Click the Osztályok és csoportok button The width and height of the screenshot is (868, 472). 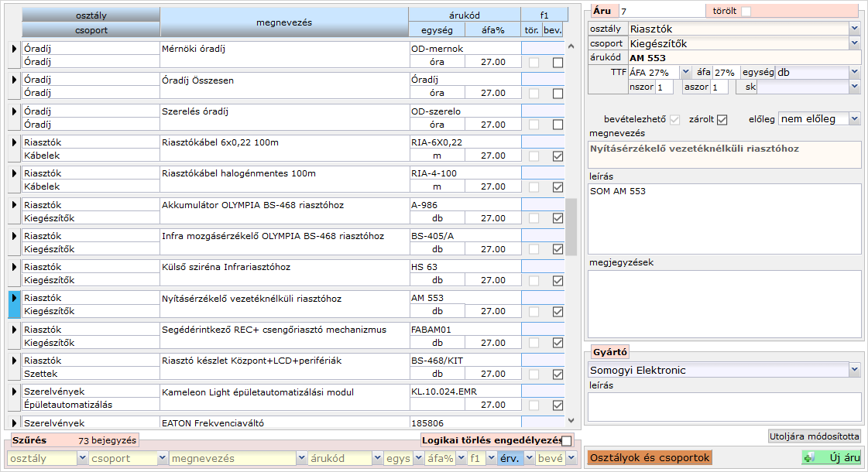[649, 457]
